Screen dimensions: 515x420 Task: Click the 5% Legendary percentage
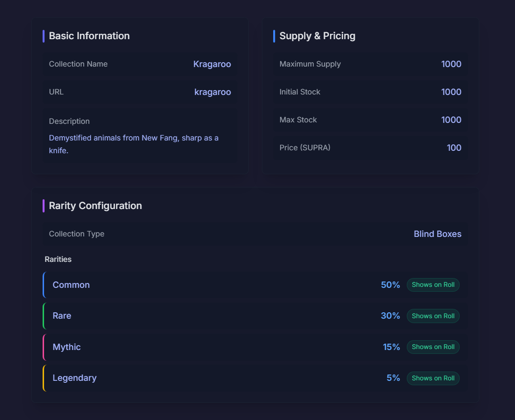pos(393,378)
